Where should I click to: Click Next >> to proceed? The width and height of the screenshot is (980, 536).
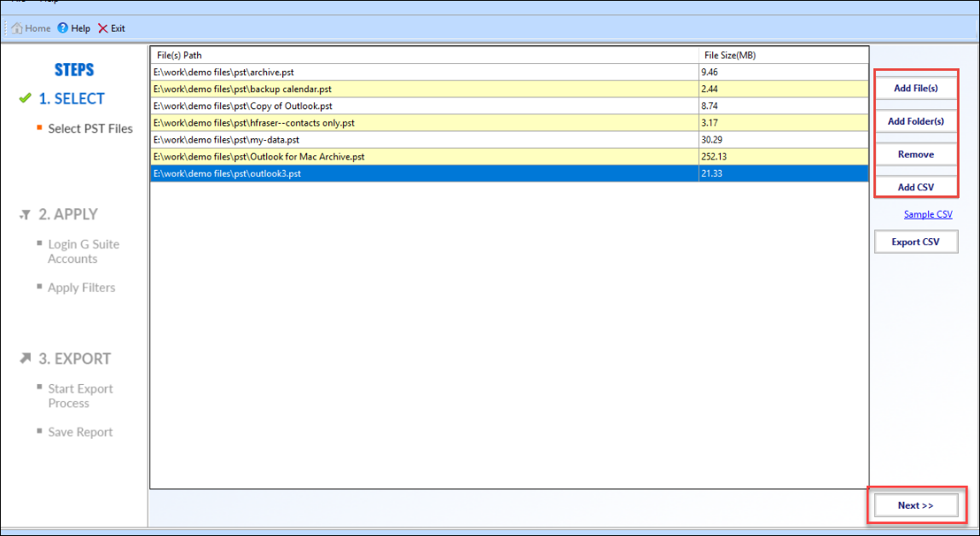pos(916,505)
